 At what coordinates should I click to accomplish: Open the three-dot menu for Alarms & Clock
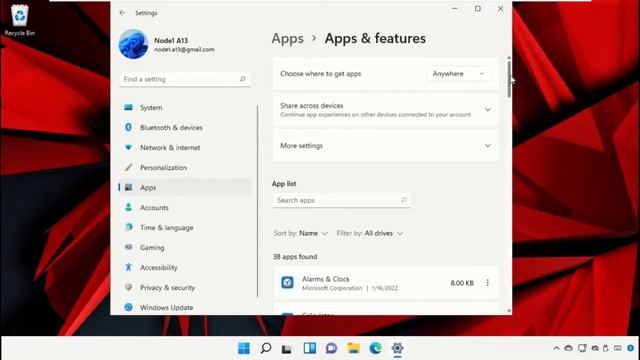tap(487, 282)
